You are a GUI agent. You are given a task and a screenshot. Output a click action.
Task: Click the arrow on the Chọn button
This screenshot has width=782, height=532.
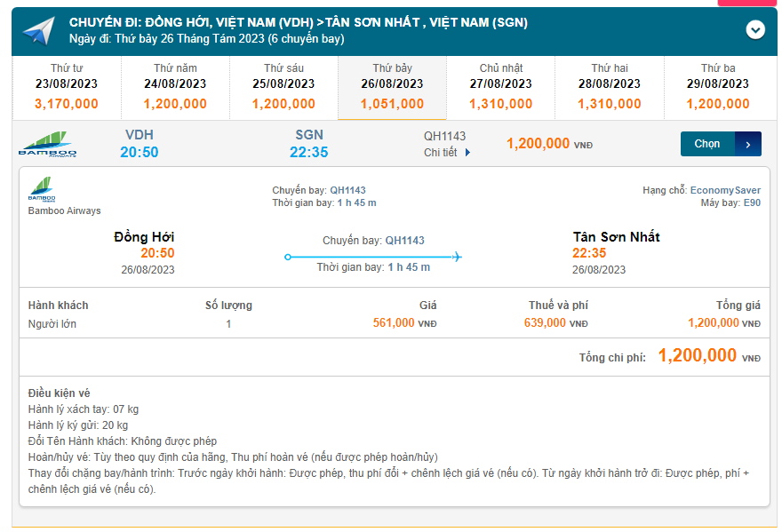coord(748,144)
